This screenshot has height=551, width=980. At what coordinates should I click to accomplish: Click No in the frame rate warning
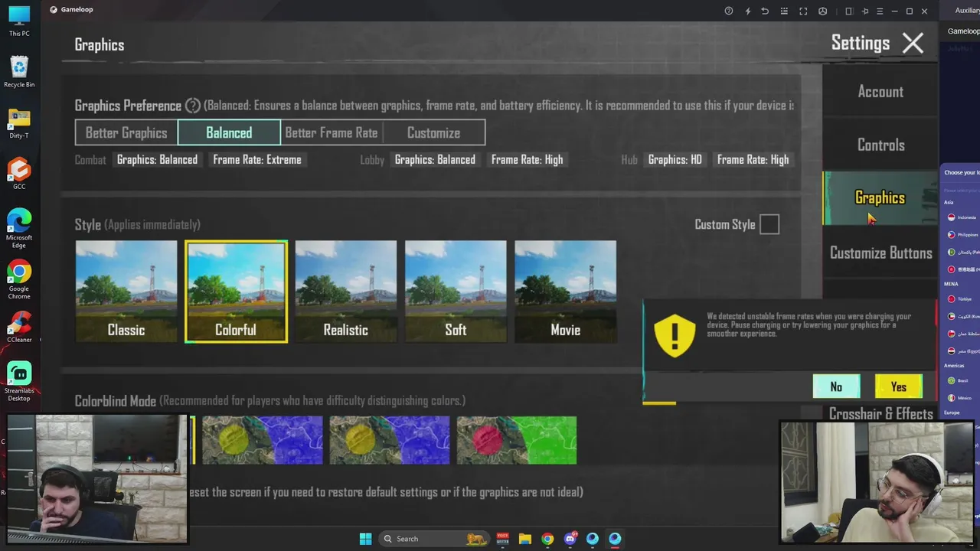[x=836, y=386]
